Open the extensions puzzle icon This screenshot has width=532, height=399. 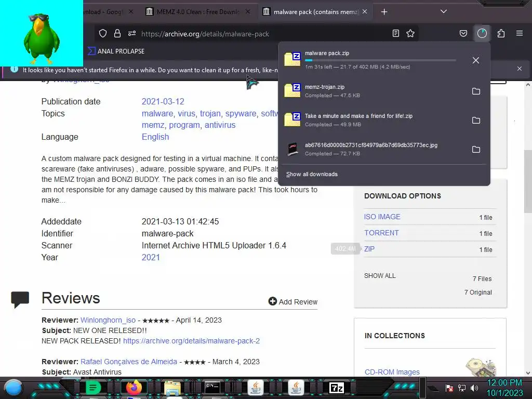click(501, 33)
